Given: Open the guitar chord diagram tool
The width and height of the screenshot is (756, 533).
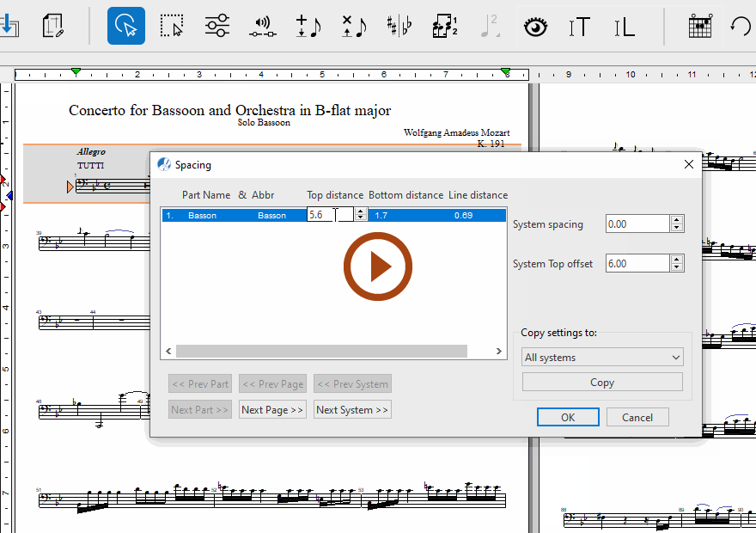Looking at the screenshot, I should pos(700,26).
